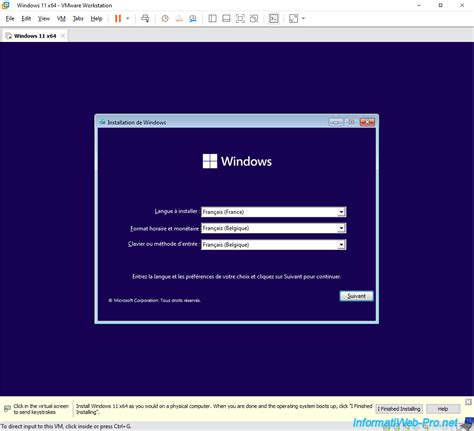Click the stretch guest display icon
This screenshot has height=431, width=474.
(293, 19)
